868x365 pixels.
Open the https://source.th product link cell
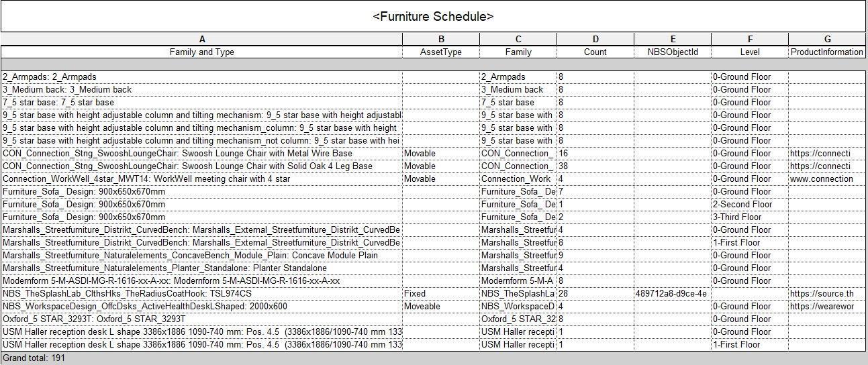pos(827,294)
